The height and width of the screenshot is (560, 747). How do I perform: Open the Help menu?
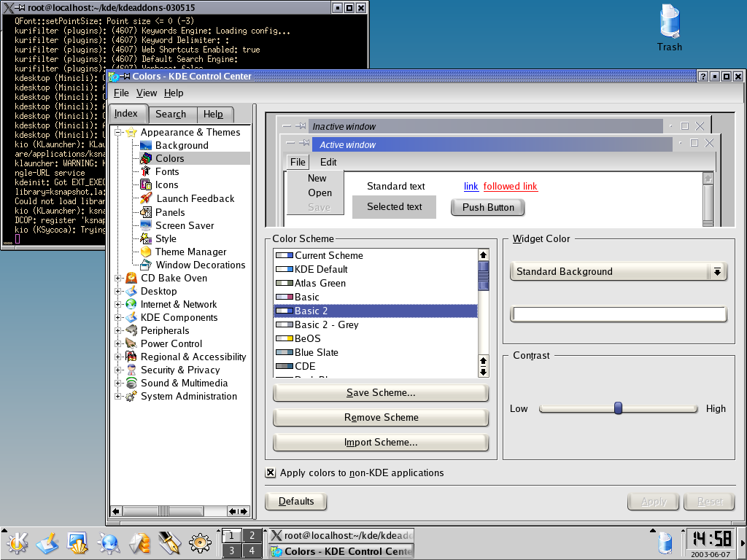[174, 93]
